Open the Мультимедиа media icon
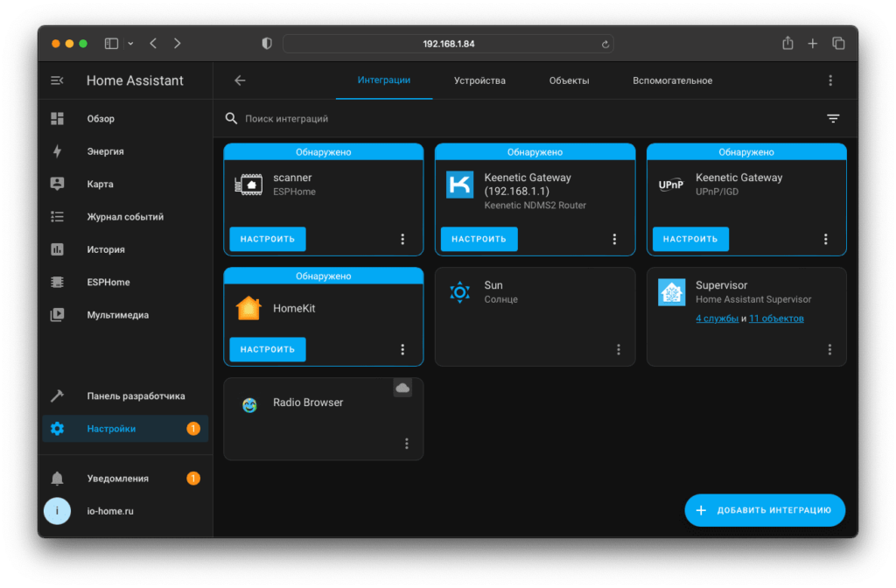 tap(57, 314)
